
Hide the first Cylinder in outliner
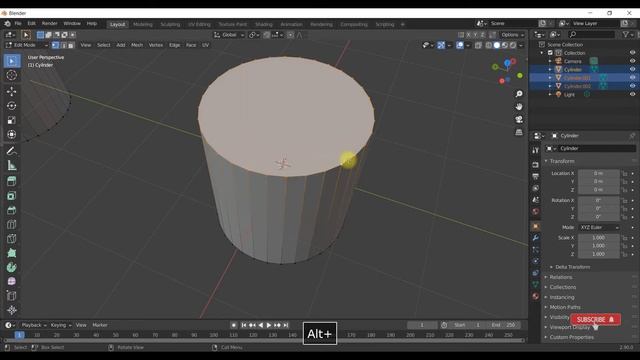(x=632, y=69)
